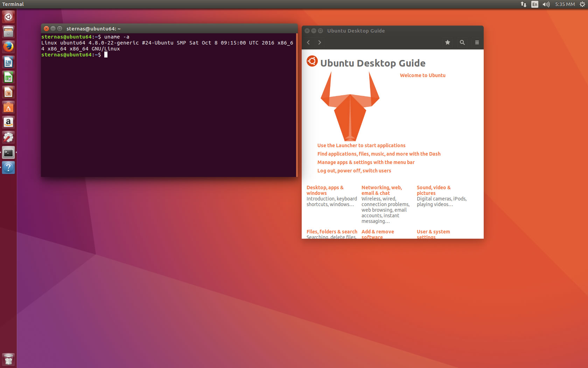Minimize the terminal window
Screen dimensions: 588x368
pos(53,29)
